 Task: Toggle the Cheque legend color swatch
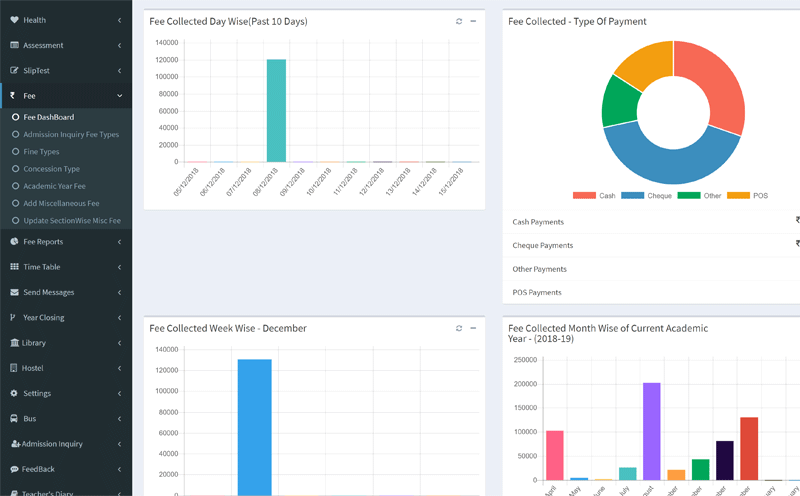point(633,195)
